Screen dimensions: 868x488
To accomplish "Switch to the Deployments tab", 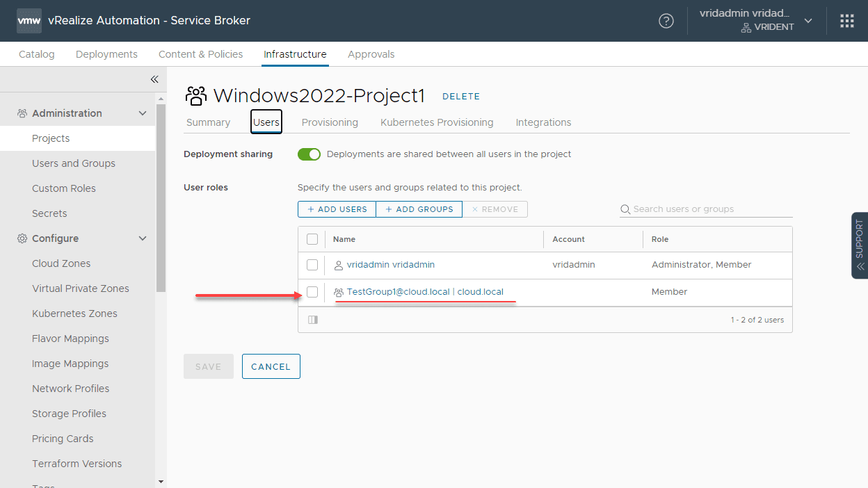I will pyautogui.click(x=106, y=54).
